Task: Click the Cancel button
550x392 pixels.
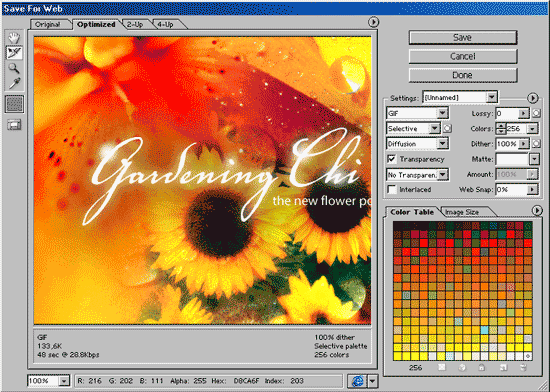Action: 463,56
